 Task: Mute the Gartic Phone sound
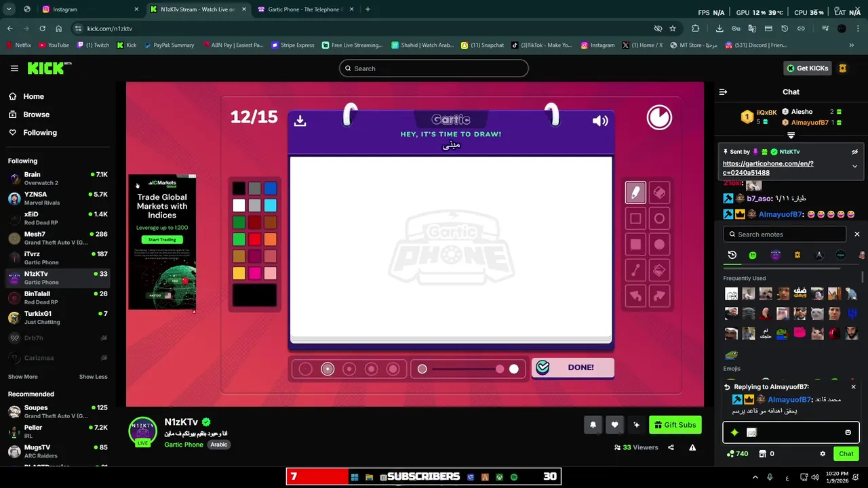tap(600, 121)
